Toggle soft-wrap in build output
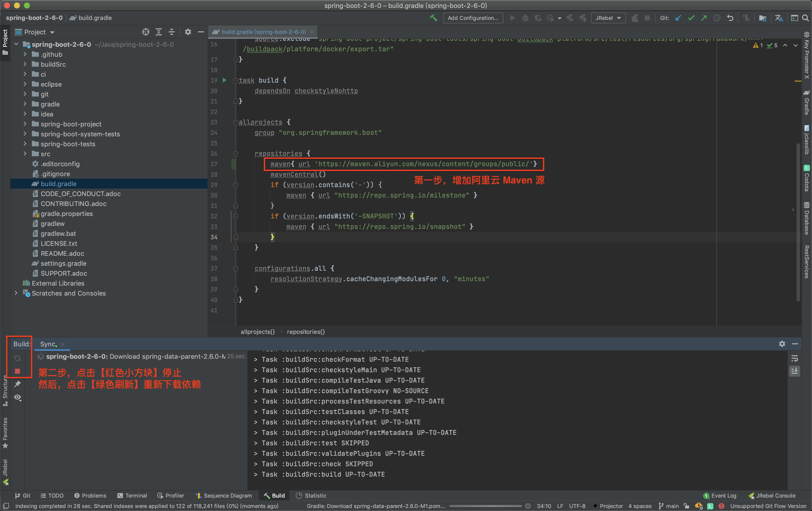812x511 pixels. (794, 358)
